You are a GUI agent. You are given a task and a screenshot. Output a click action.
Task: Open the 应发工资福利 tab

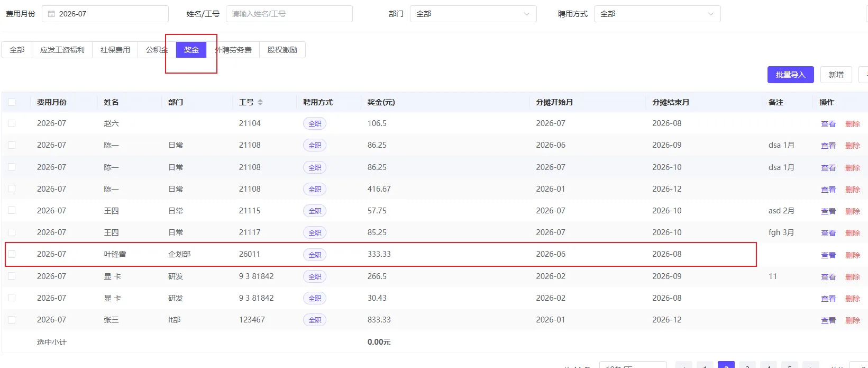click(x=62, y=50)
